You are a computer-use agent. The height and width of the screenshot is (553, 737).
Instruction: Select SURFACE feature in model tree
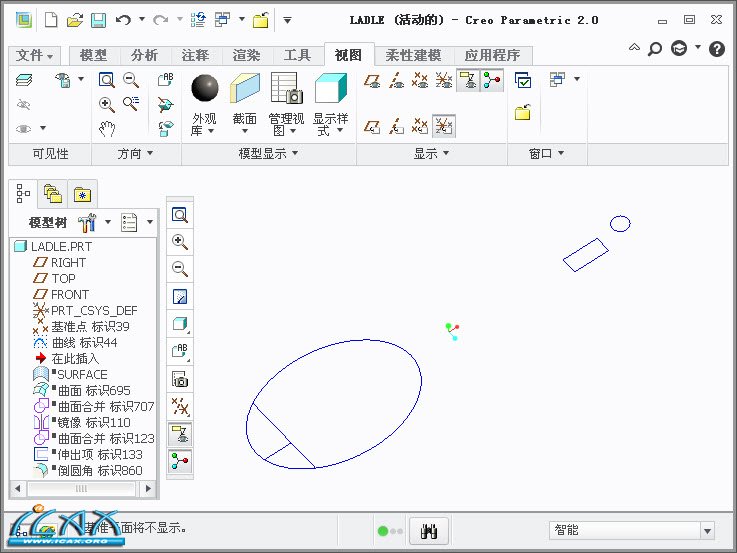[81, 374]
